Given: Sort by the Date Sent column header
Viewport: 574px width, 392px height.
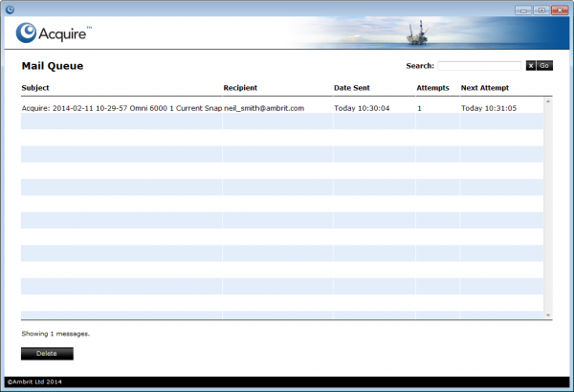Looking at the screenshot, I should [352, 88].
